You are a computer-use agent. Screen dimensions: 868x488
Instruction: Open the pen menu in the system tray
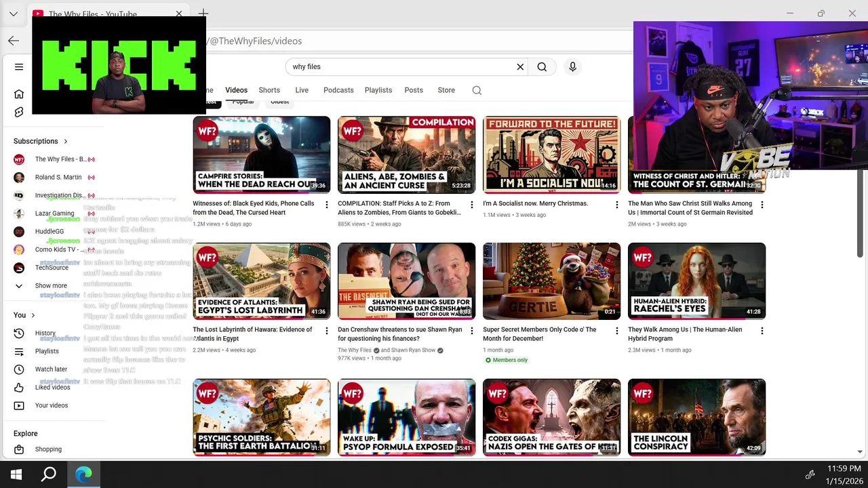[x=810, y=474]
